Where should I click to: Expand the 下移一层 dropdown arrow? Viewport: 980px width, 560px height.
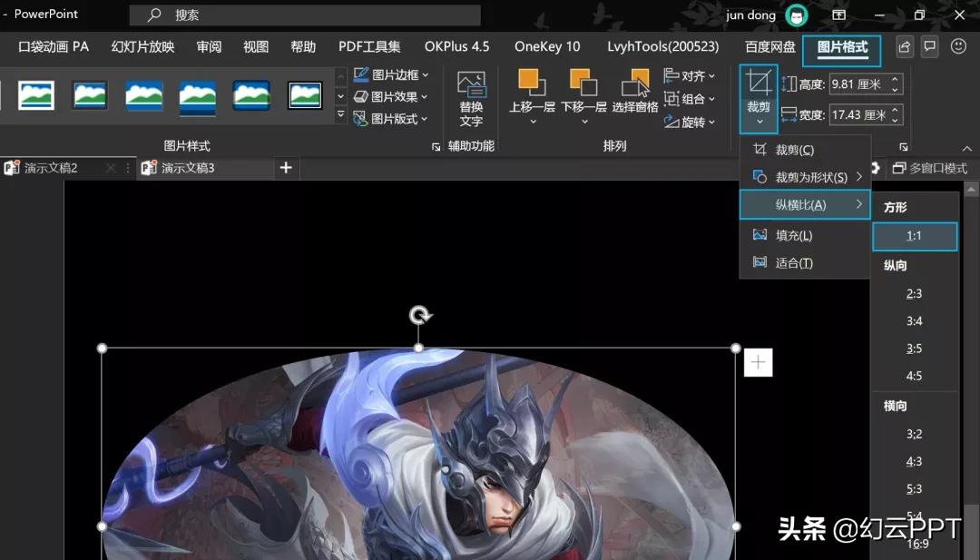584,122
